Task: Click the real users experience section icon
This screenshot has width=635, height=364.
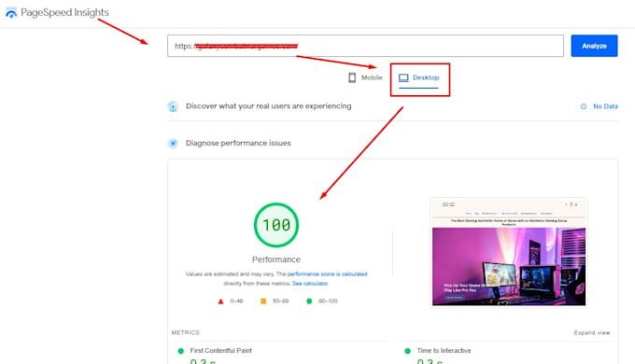Action: click(173, 106)
